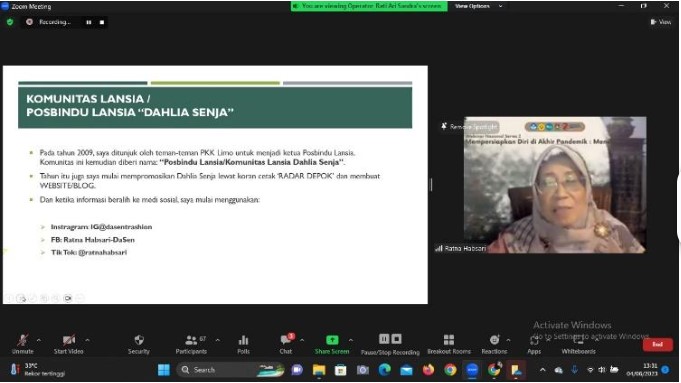Expand caret next to Chat

click(x=302, y=340)
